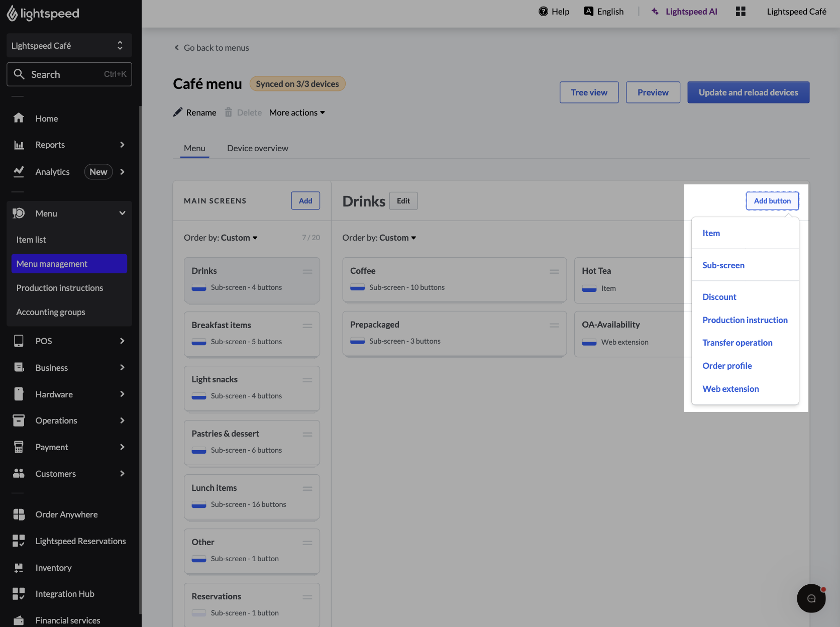This screenshot has width=840, height=627.
Task: Expand the Business section chevron
Action: coord(122,368)
